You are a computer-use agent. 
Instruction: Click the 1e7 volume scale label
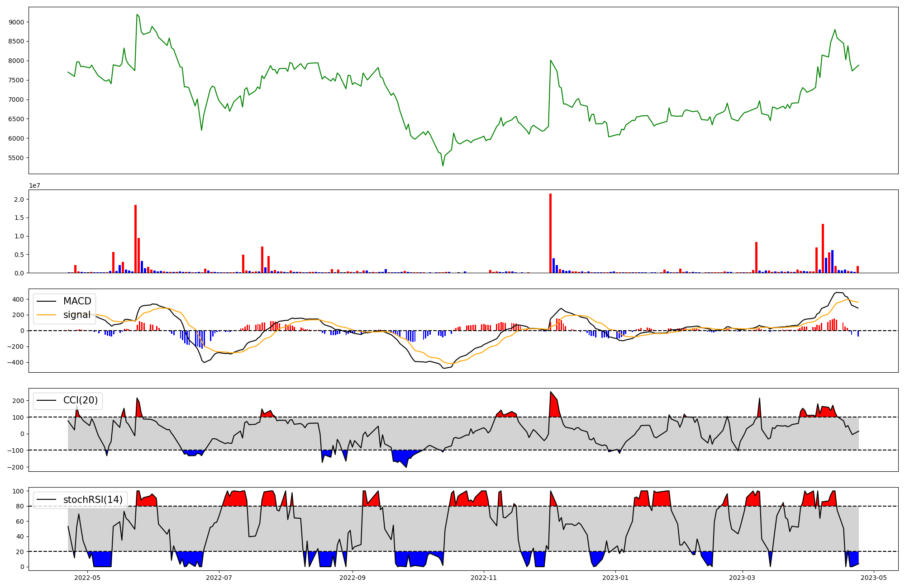[x=34, y=185]
